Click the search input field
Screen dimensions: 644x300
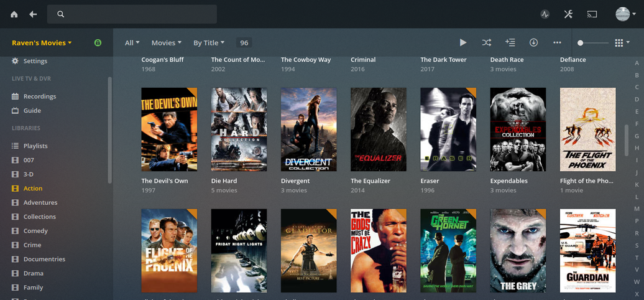(x=132, y=14)
